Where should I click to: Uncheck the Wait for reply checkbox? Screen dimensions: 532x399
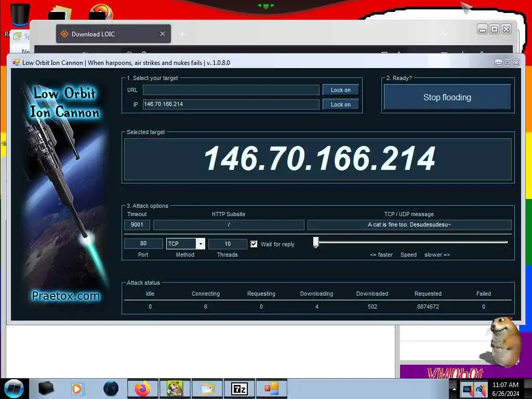[x=254, y=244]
